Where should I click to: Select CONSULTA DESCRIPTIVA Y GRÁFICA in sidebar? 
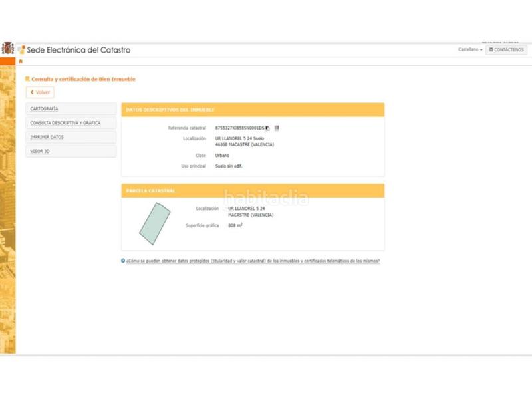(x=65, y=123)
